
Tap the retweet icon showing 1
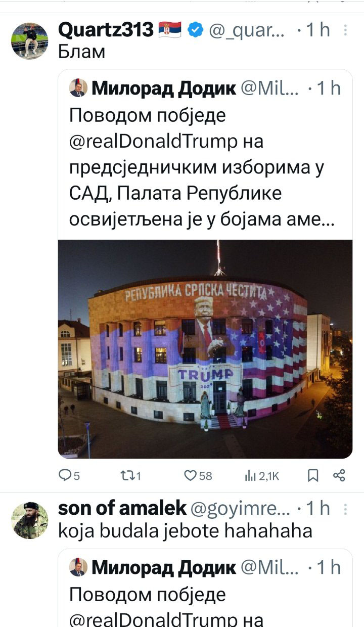128,475
